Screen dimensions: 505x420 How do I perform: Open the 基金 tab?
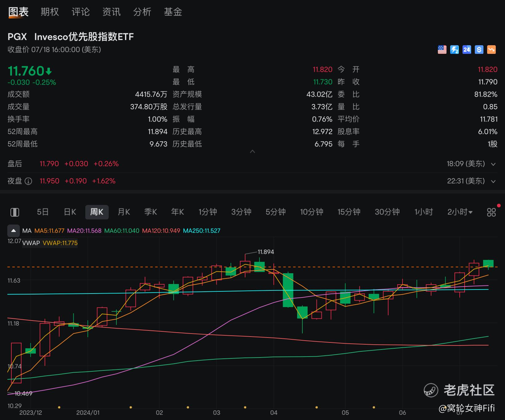173,12
